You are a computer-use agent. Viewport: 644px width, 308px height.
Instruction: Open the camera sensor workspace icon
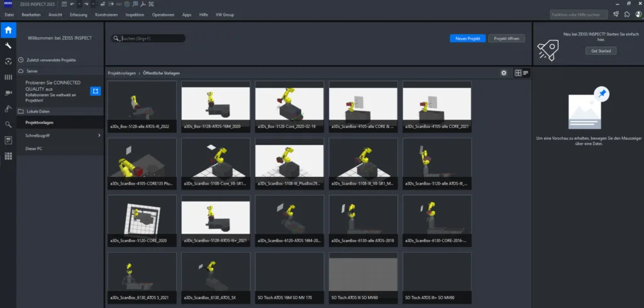pos(8,93)
